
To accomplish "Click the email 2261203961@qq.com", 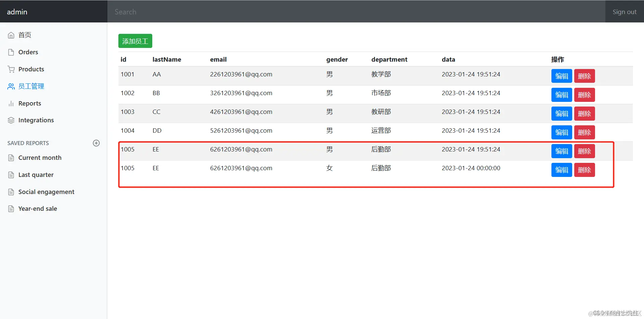I will [241, 74].
